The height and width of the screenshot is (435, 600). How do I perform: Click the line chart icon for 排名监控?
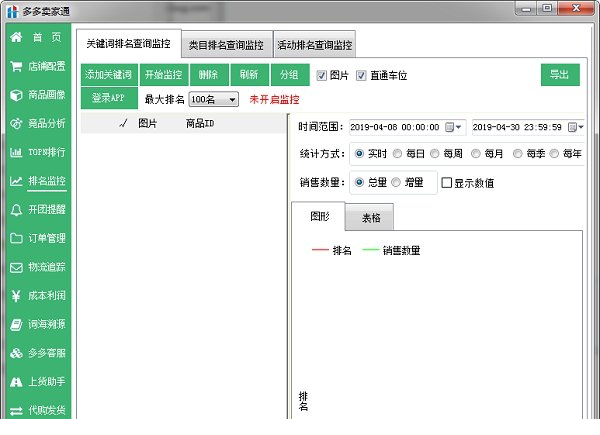tap(16, 181)
